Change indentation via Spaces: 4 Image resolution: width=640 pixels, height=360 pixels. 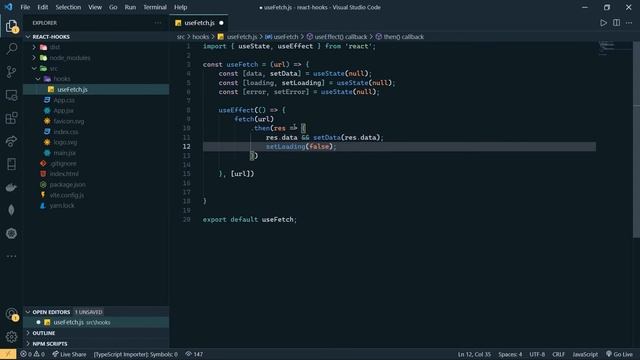tap(510, 354)
